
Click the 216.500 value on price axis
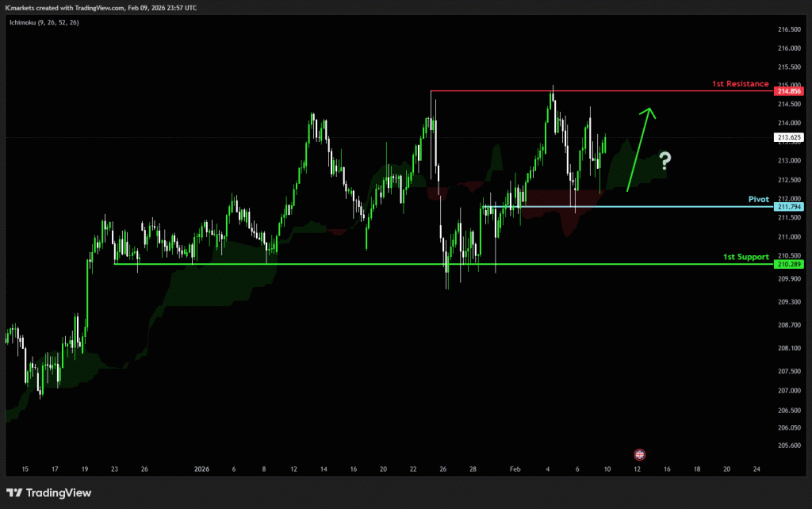click(790, 29)
